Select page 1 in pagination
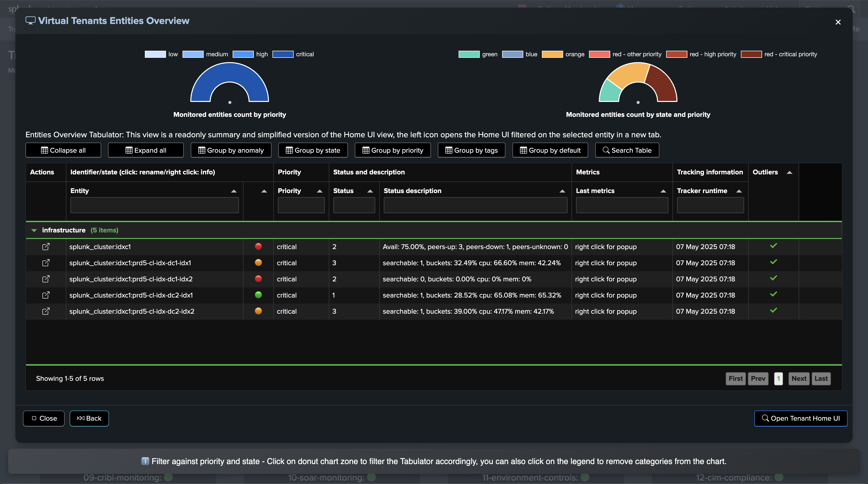The height and width of the screenshot is (484, 868). (778, 379)
